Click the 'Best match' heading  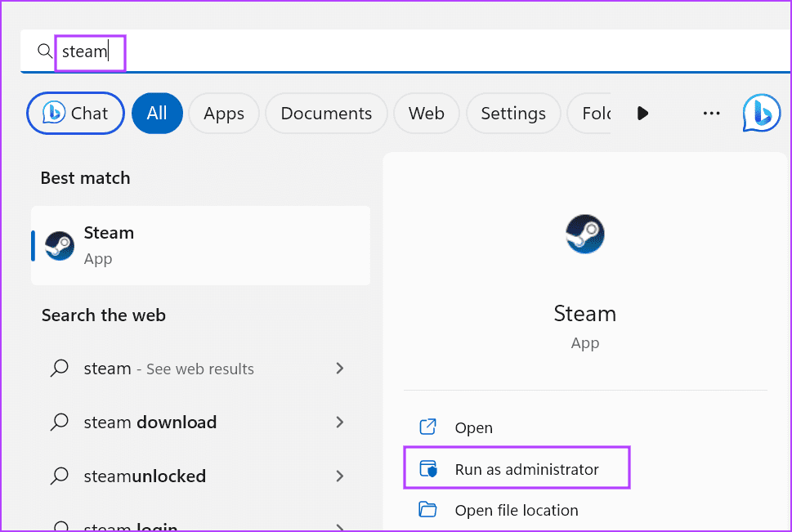[85, 178]
